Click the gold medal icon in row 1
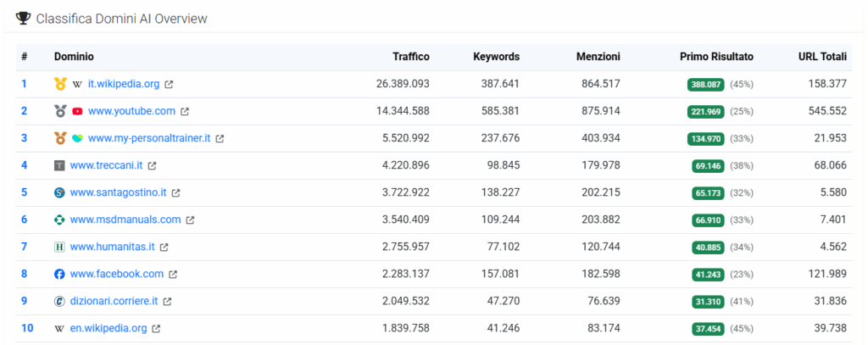 click(60, 84)
